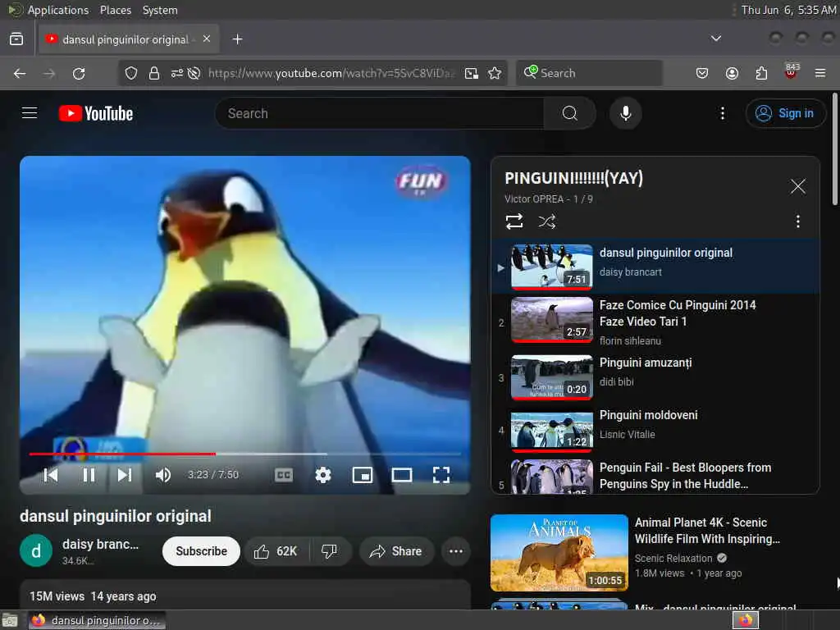Open the System menu
The width and height of the screenshot is (840, 630).
click(160, 10)
